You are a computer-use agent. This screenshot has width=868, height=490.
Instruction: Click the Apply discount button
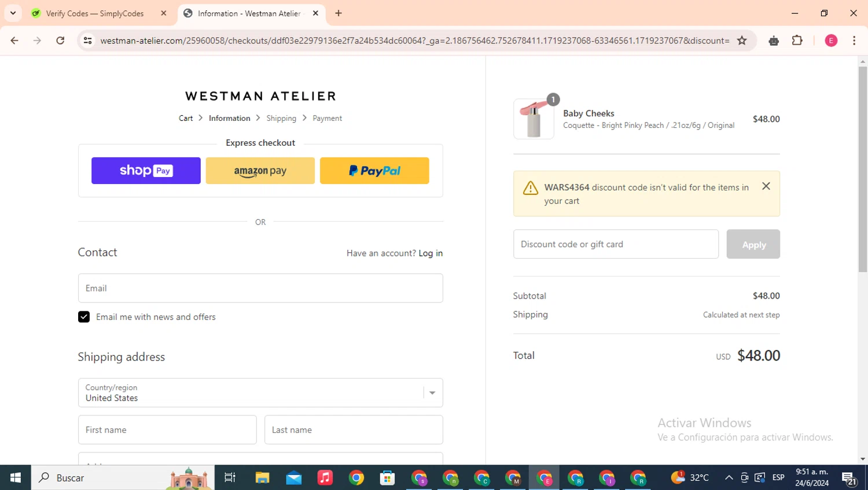pyautogui.click(x=753, y=244)
